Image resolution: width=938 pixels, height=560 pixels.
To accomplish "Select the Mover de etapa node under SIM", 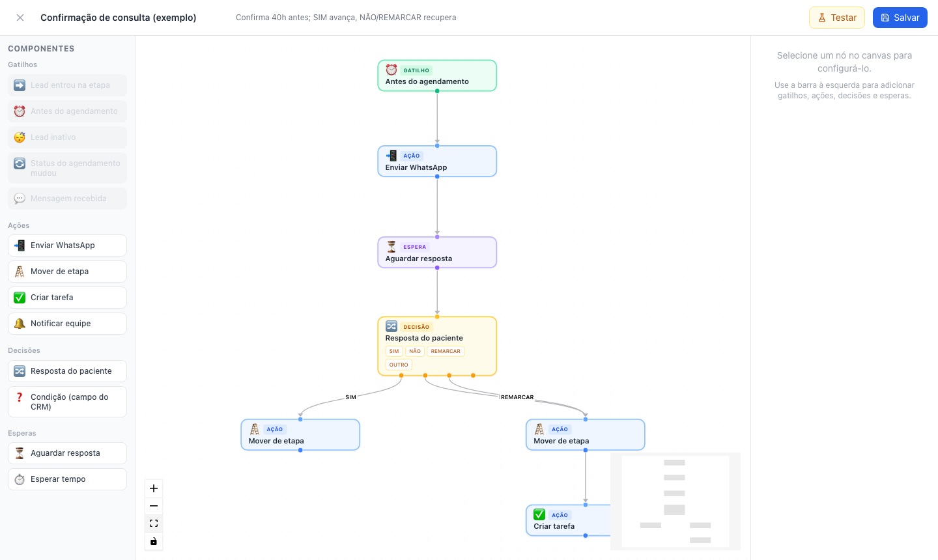I will pos(300,435).
